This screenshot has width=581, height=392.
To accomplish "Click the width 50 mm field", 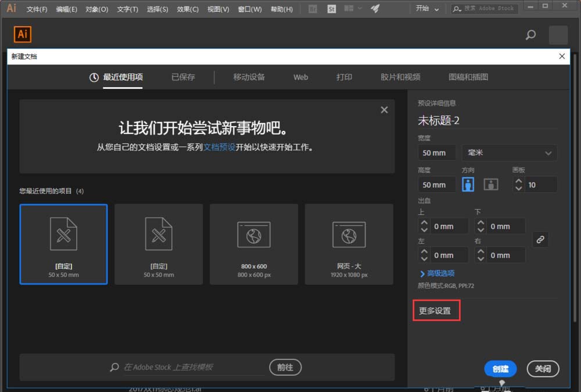I will point(436,153).
